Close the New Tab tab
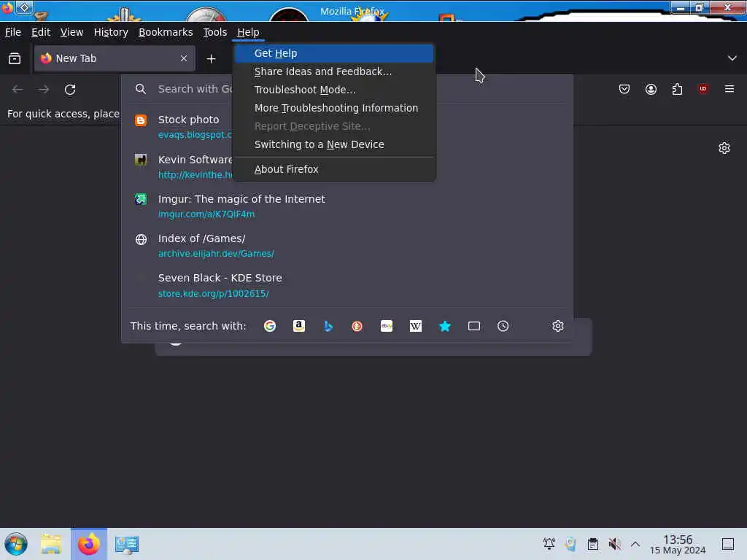The height and width of the screenshot is (560, 747). 184,58
